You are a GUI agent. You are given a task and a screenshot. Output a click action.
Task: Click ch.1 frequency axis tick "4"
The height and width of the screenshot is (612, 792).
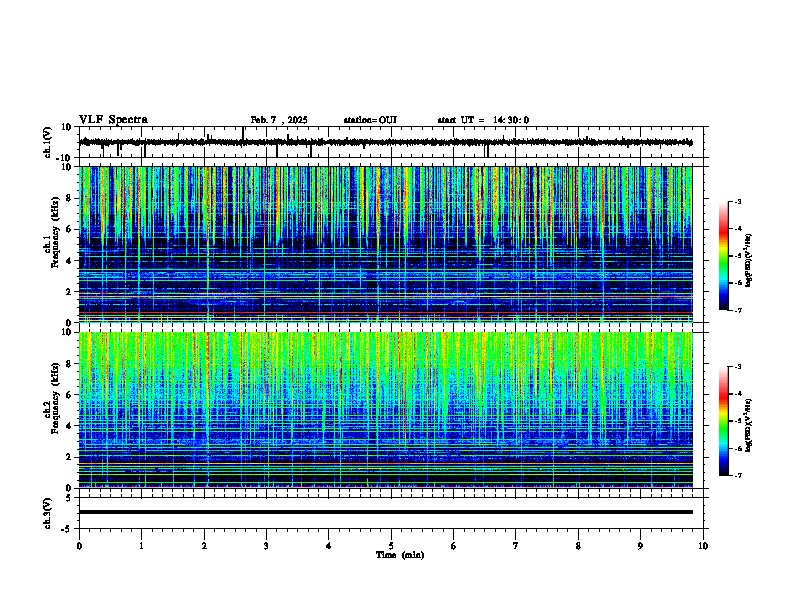click(69, 261)
